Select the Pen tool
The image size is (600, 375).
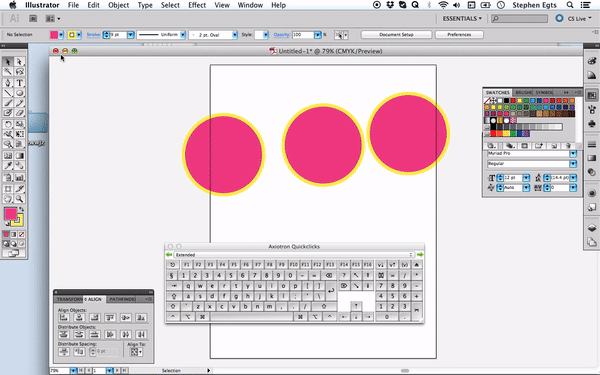(8, 83)
